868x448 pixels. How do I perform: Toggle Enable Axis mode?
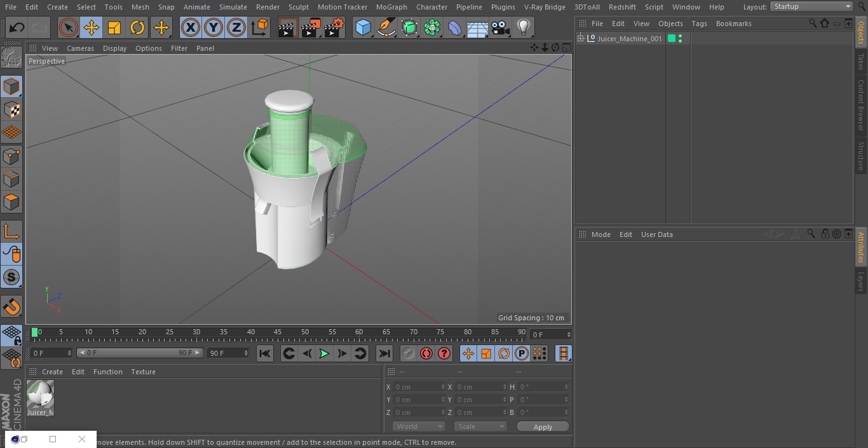11,231
